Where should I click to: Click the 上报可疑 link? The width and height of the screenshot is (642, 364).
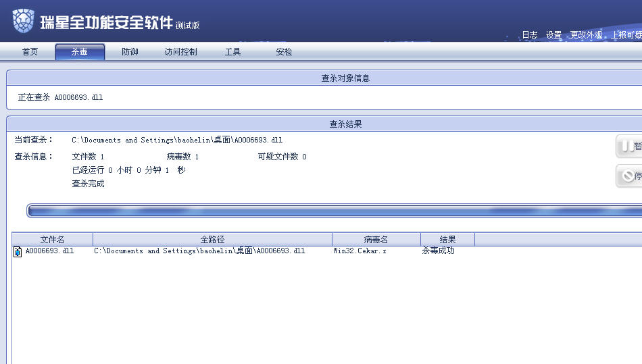[x=626, y=35]
